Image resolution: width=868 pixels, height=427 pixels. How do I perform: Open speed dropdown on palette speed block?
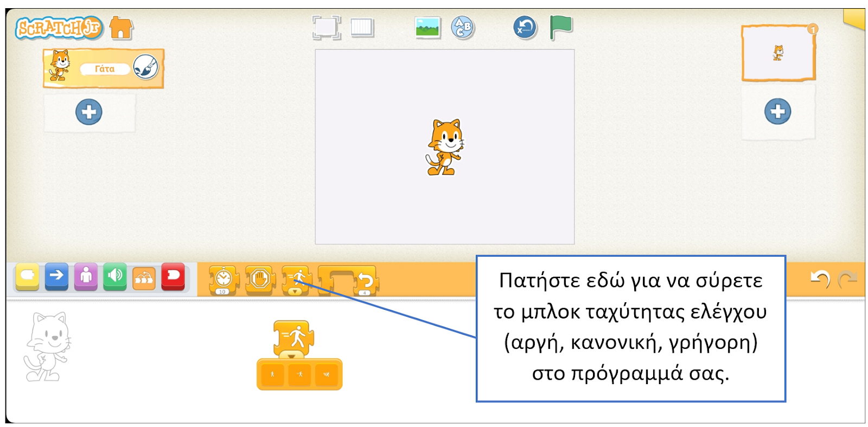tap(295, 291)
